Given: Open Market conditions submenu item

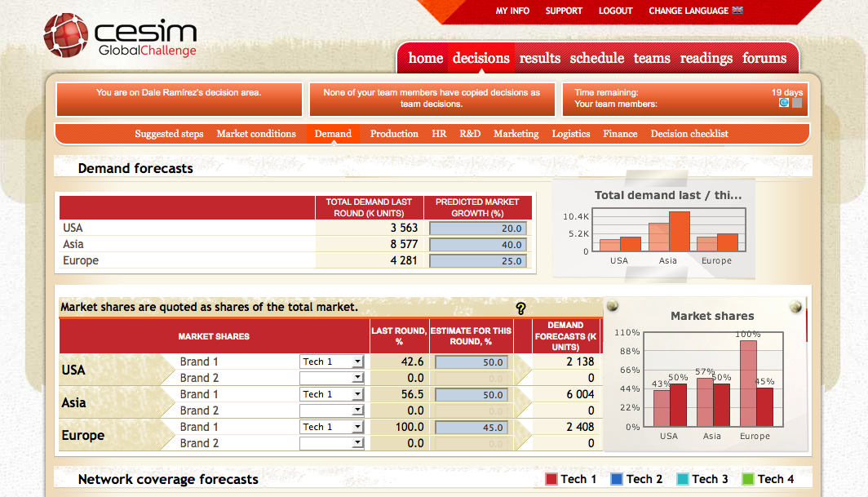Looking at the screenshot, I should 256,134.
